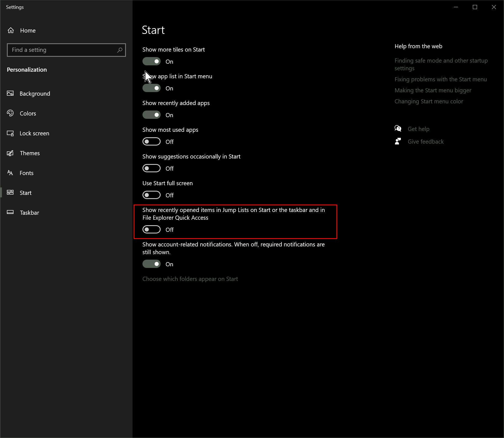Focus the Find a setting search box

[62, 50]
